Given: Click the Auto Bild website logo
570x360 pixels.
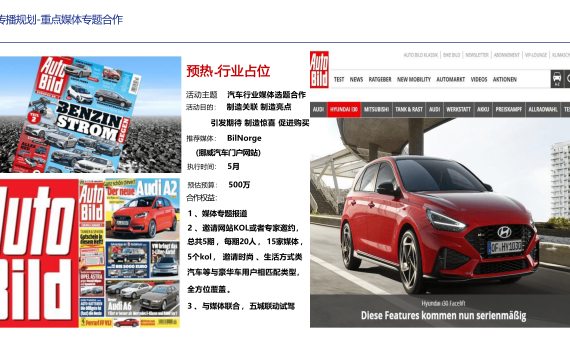Looking at the screenshot, I should (319, 69).
